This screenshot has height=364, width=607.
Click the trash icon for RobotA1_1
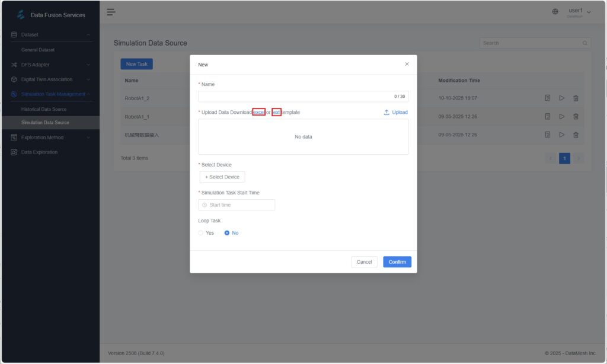coord(575,117)
